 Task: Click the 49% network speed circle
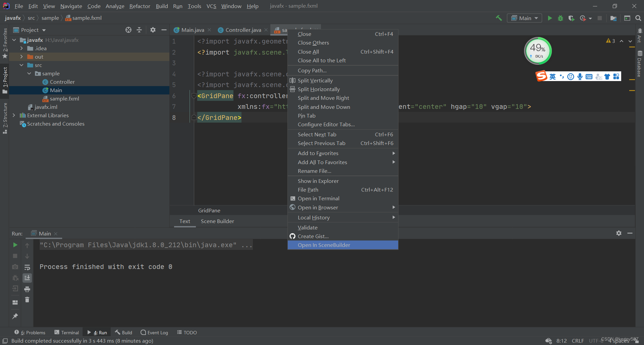537,51
